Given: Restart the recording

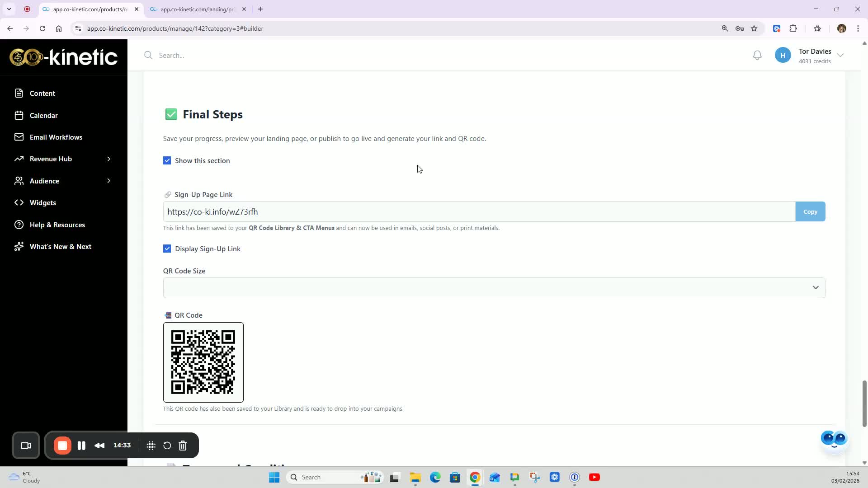Looking at the screenshot, I should (167, 446).
